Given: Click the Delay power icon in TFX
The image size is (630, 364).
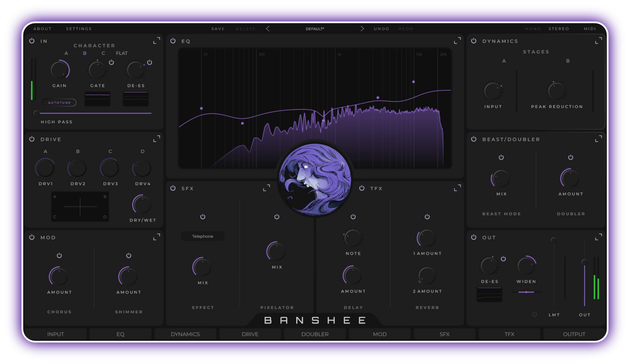Looking at the screenshot, I should [352, 217].
